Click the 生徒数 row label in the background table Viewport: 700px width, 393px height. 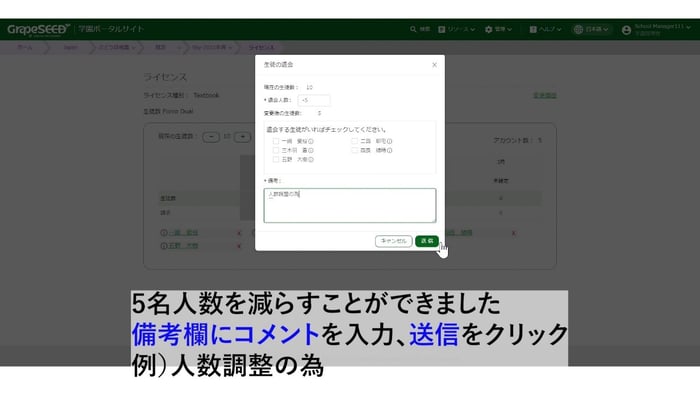[x=168, y=198]
